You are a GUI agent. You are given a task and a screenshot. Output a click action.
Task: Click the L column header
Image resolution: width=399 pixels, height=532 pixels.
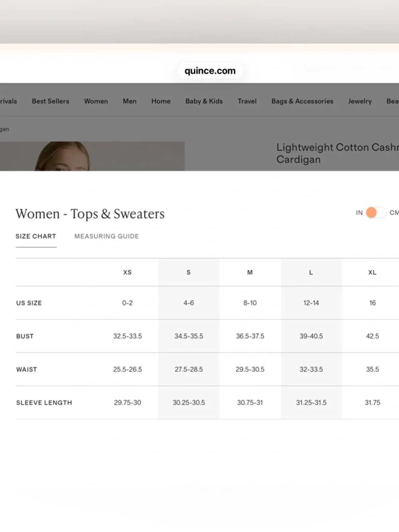click(x=311, y=273)
